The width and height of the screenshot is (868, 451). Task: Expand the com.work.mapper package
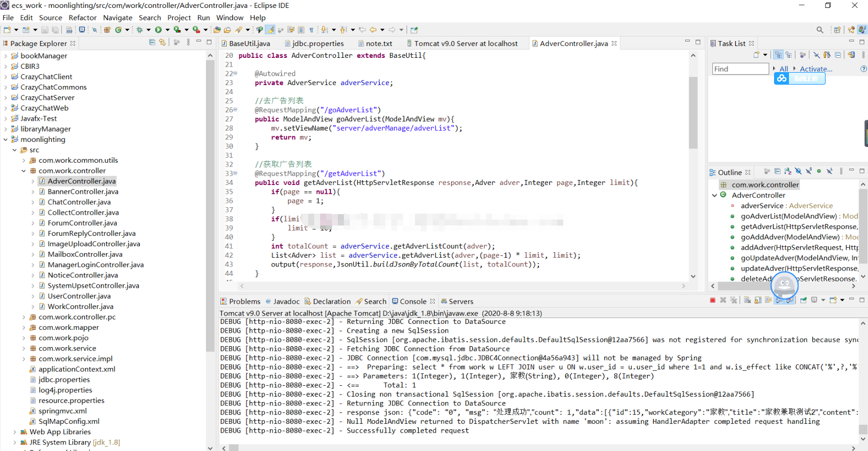click(x=23, y=327)
